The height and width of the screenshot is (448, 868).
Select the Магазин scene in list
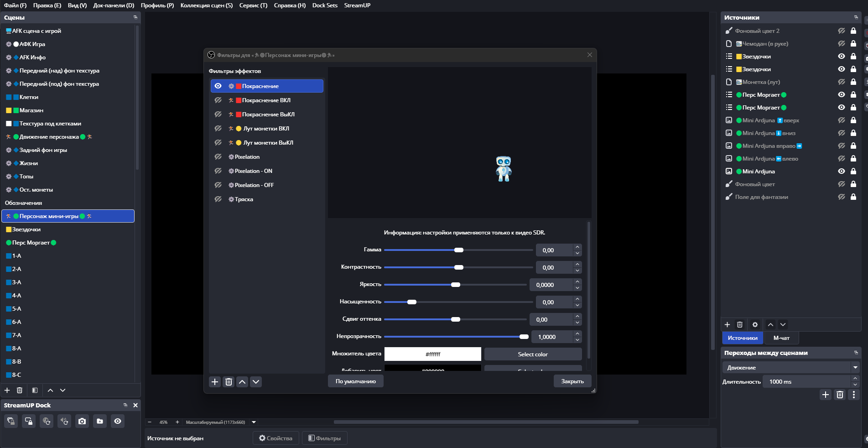31,110
